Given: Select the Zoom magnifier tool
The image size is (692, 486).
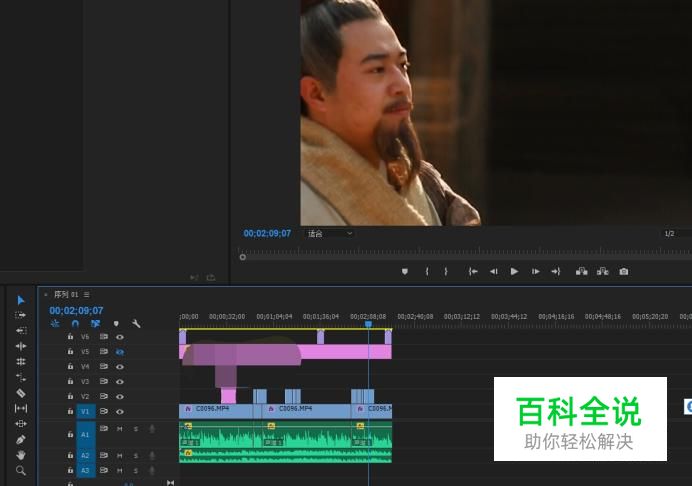Looking at the screenshot, I should [21, 471].
